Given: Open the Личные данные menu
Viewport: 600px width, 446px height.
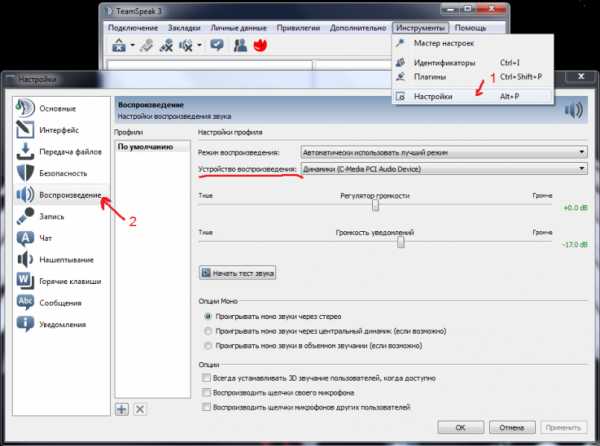Looking at the screenshot, I should point(238,28).
